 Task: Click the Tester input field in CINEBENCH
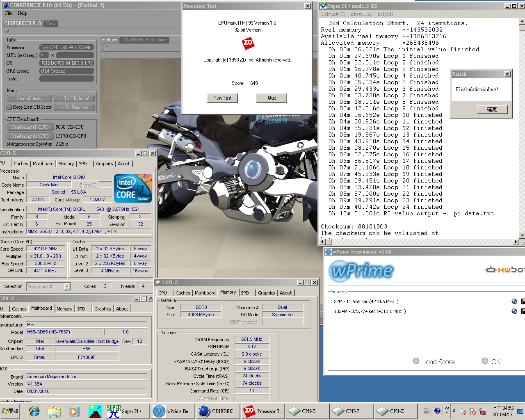click(x=67, y=79)
